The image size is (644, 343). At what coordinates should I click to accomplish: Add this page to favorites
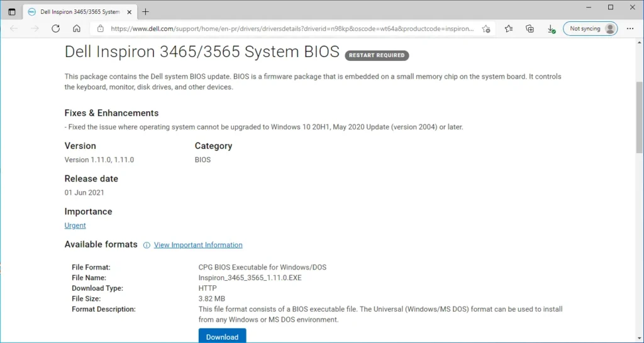pyautogui.click(x=486, y=28)
